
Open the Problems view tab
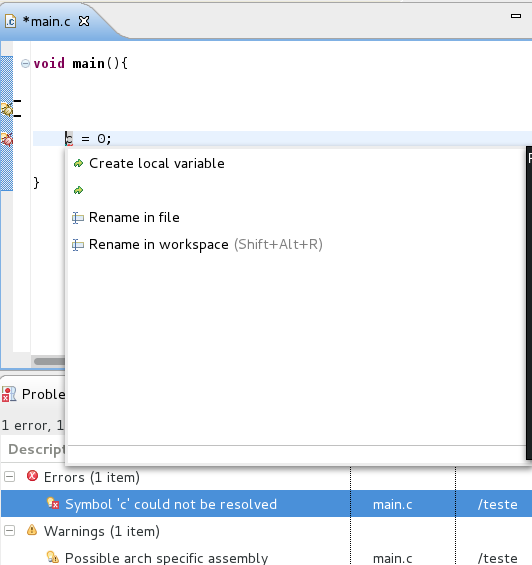pos(43,394)
